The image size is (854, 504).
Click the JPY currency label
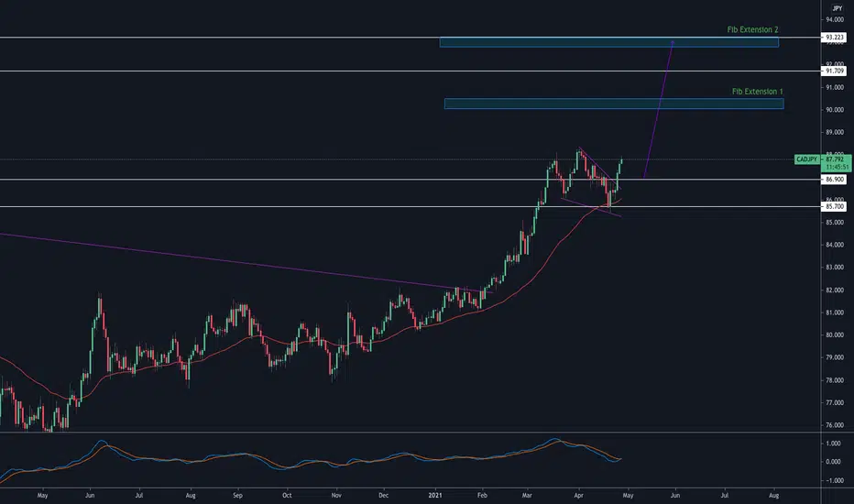[x=838, y=8]
